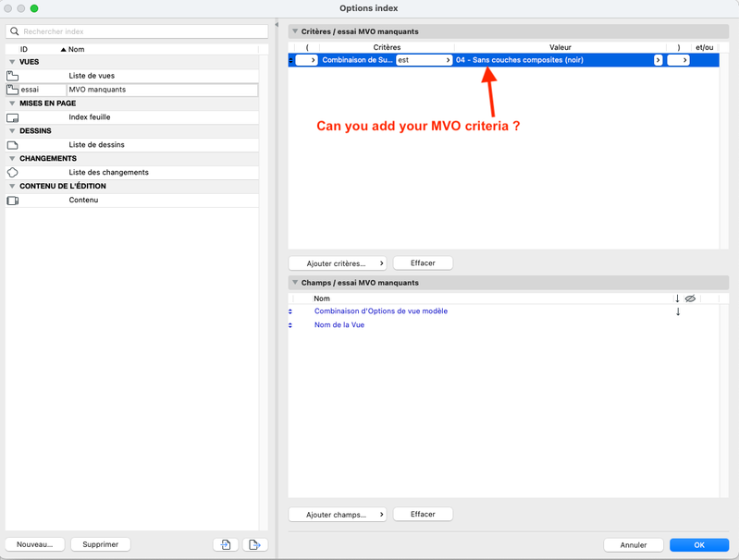739x560 pixels.
Task: Click the sort arrow column header in Champs
Action: click(677, 298)
